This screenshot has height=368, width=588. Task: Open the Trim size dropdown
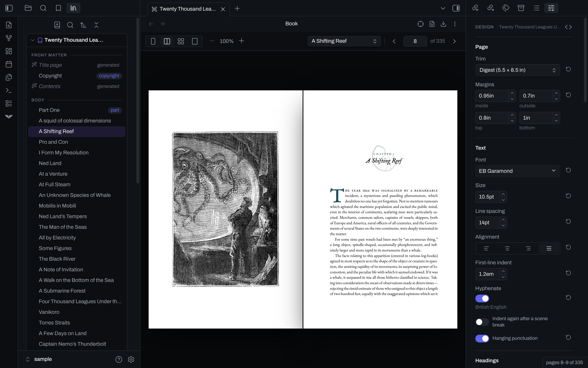pos(518,70)
